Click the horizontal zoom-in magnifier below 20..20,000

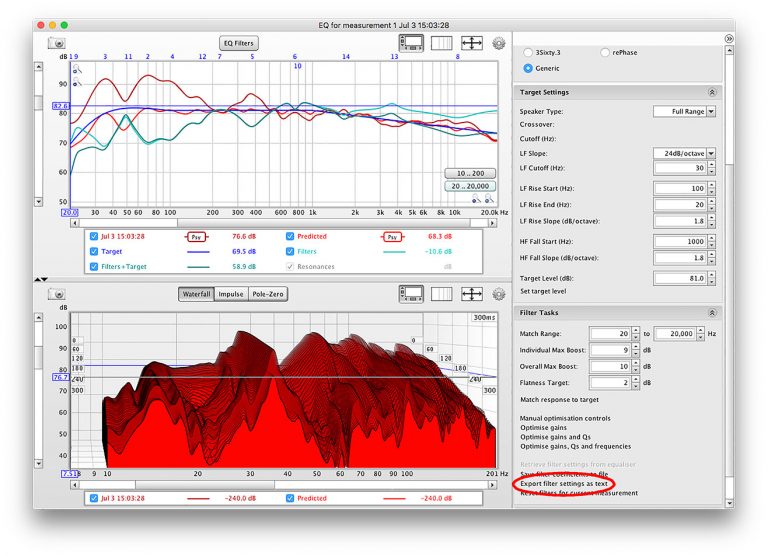point(488,198)
